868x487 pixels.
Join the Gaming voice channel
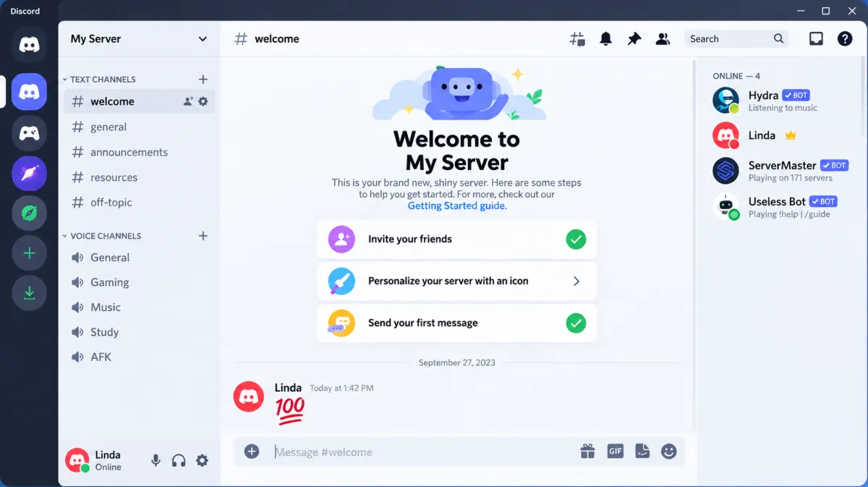point(140,282)
